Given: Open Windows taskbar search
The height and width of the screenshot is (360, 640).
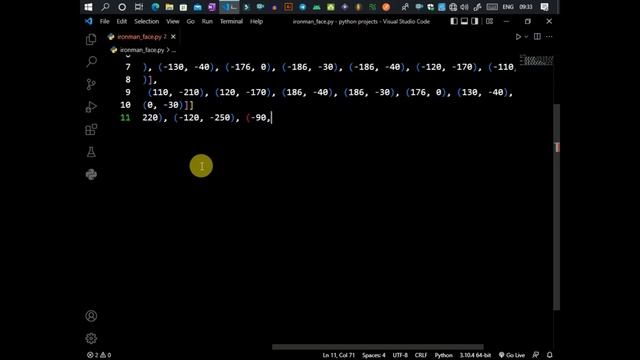Looking at the screenshot, I should (105, 7).
